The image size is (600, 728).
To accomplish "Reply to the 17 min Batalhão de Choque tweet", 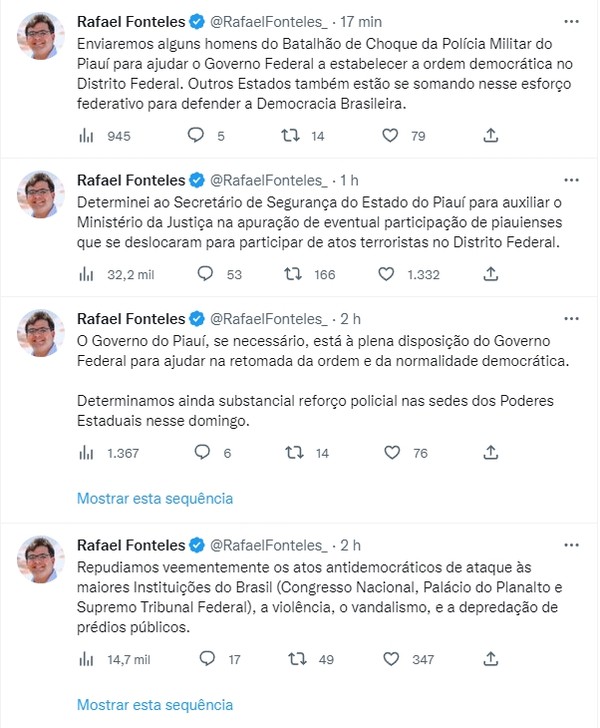I will (197, 136).
